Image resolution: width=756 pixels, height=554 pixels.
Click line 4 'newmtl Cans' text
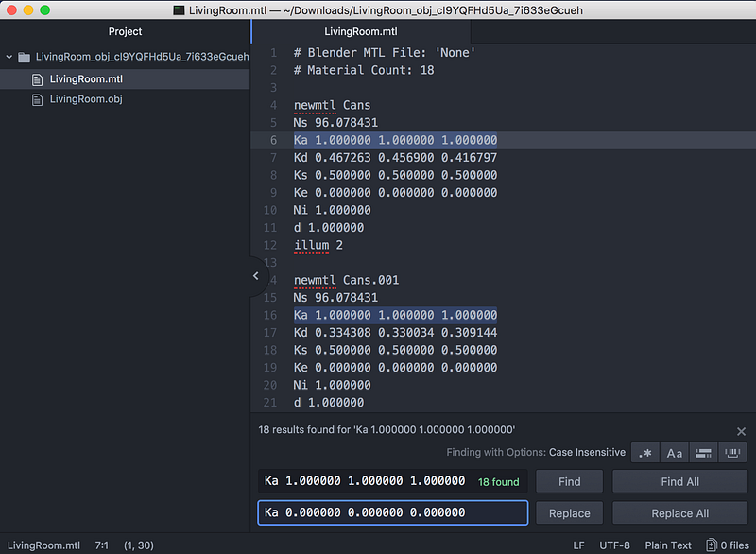click(333, 105)
